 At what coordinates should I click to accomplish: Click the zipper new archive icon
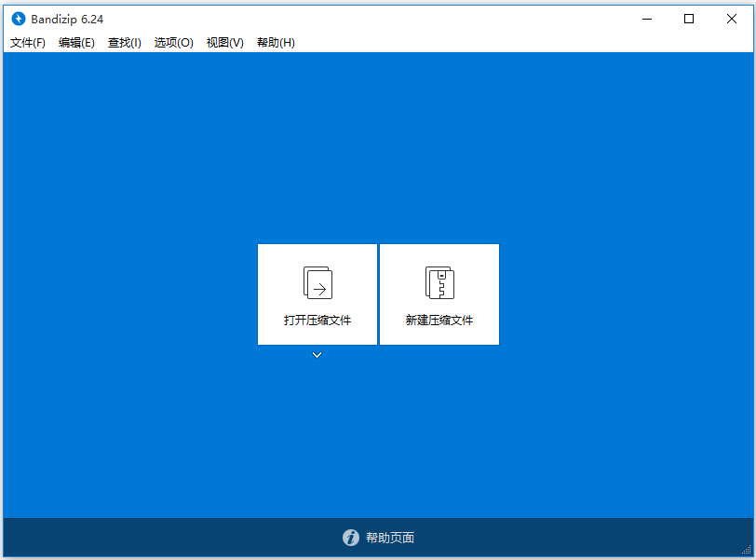tap(439, 281)
